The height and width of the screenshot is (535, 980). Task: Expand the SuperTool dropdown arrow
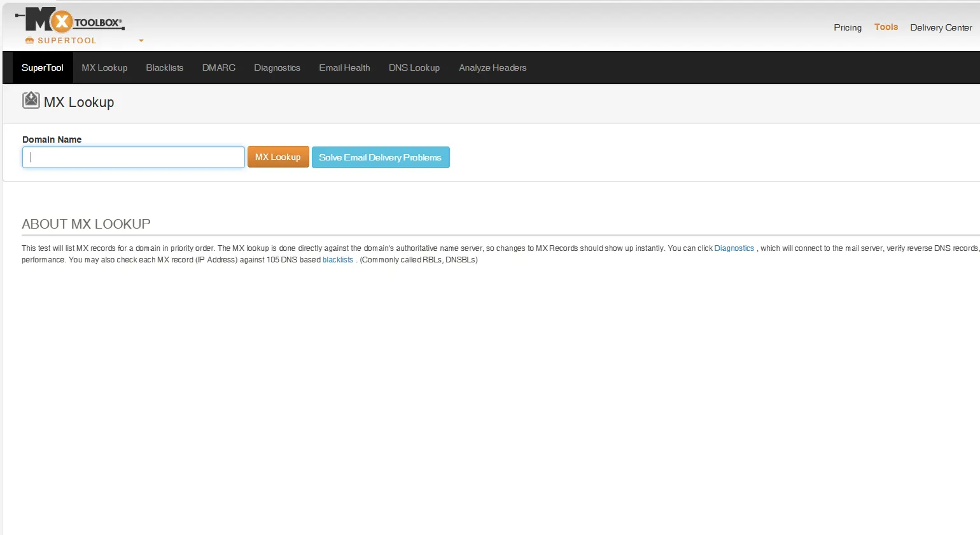click(141, 41)
